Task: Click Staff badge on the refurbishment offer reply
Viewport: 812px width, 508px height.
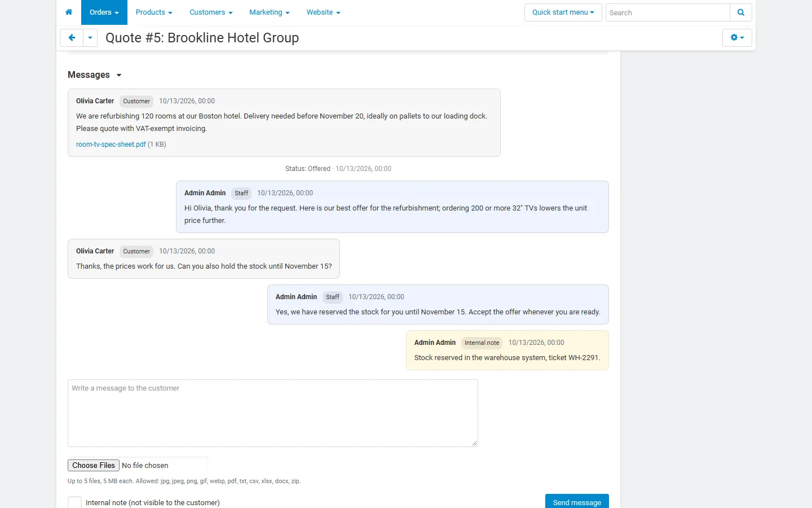Action: (x=241, y=193)
